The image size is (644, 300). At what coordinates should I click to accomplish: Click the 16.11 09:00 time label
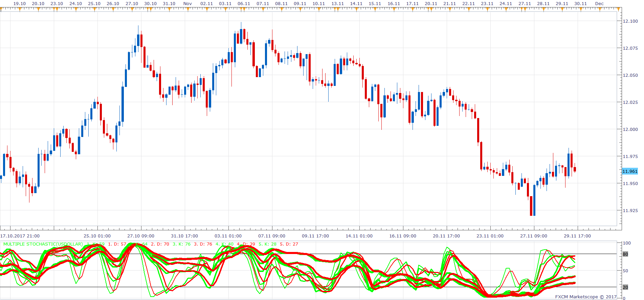[403, 236]
